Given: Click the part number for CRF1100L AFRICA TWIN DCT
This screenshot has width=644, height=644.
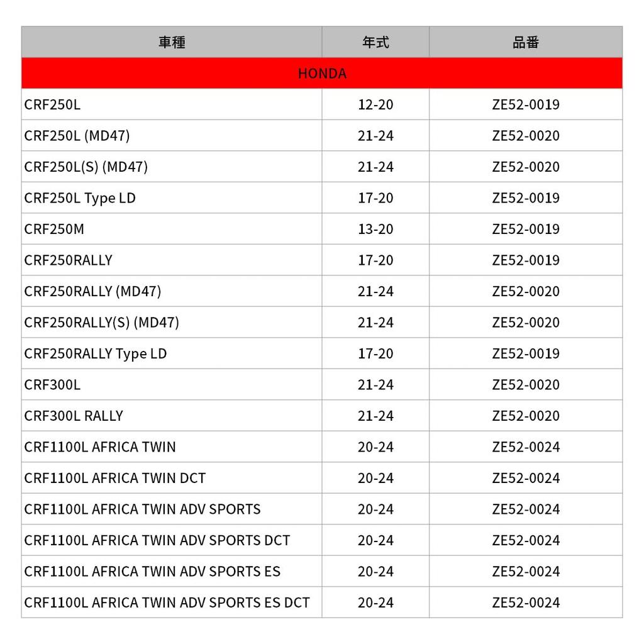Looking at the screenshot, I should (x=526, y=478).
